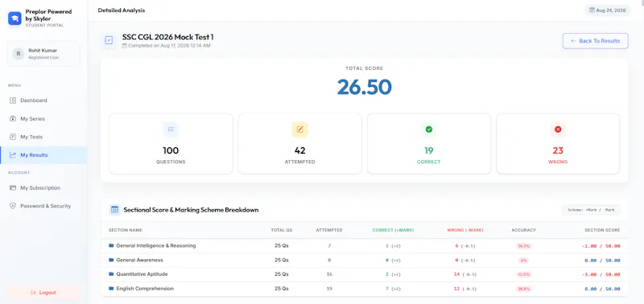Image resolution: width=644 pixels, height=304 pixels.
Task: Click the Quantitative Aptitude row name
Action: (142, 274)
